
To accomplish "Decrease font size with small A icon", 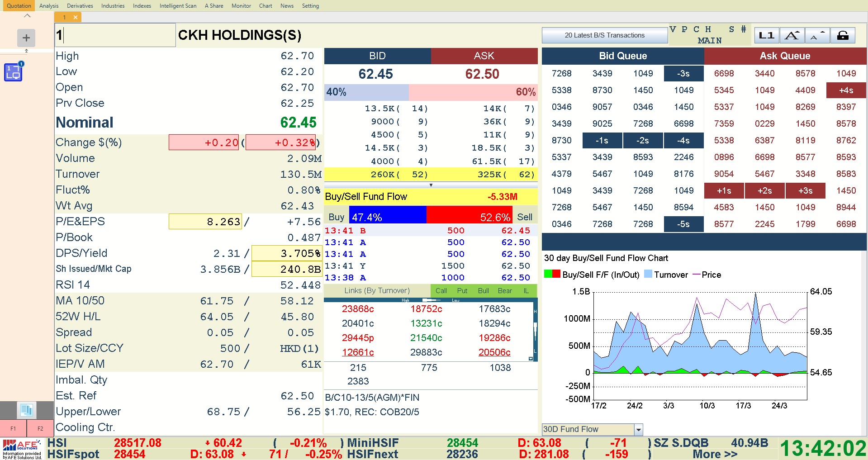I will 817,35.
